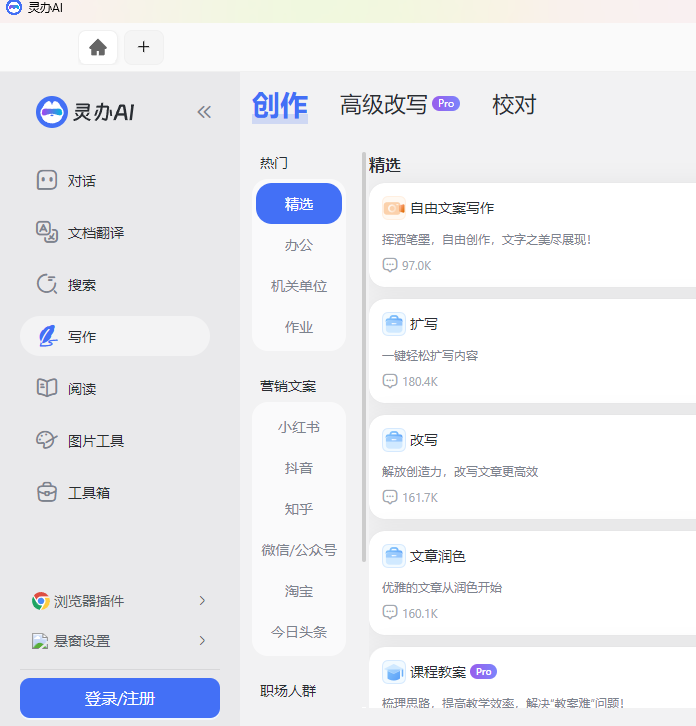
Task: Select the 写作 writing pen icon
Action: (x=48, y=336)
